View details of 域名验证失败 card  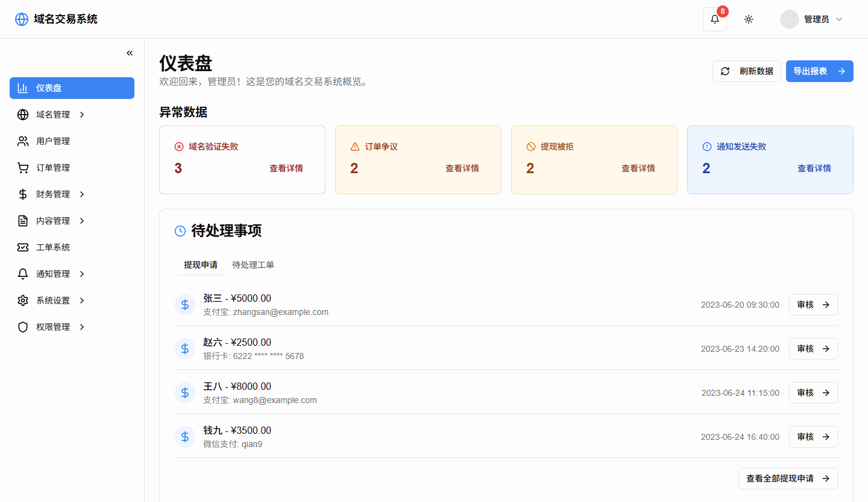[286, 168]
